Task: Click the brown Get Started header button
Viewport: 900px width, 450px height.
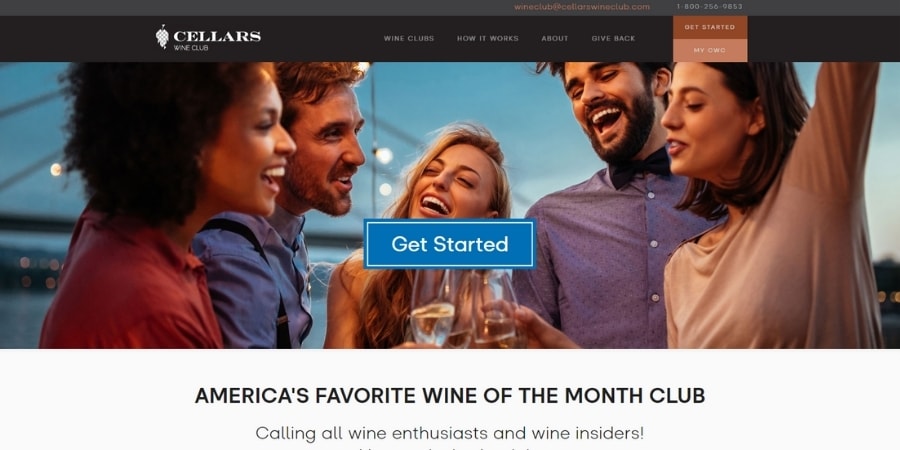Action: pyautogui.click(x=710, y=27)
